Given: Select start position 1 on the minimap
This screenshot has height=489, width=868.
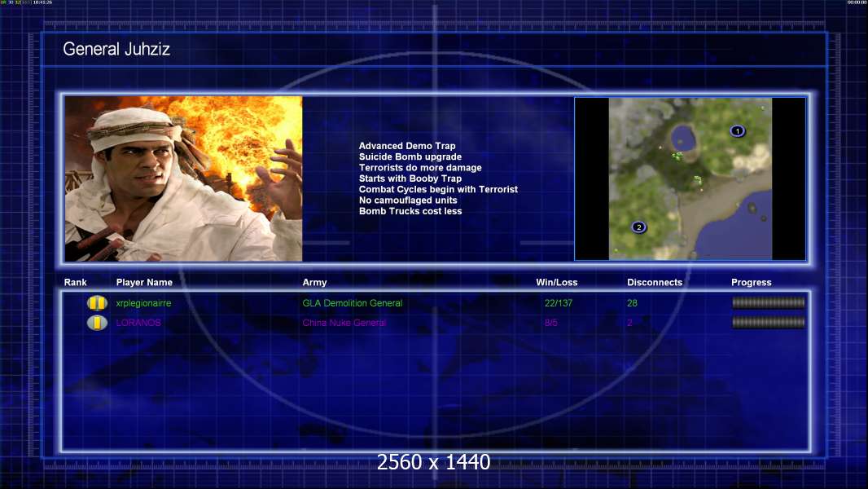Looking at the screenshot, I should (x=738, y=130).
